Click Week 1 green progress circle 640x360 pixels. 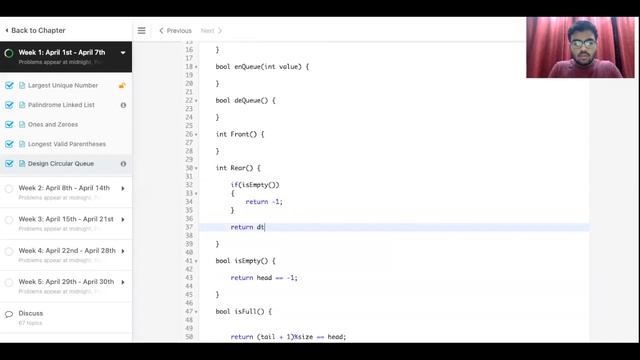[x=9, y=53]
